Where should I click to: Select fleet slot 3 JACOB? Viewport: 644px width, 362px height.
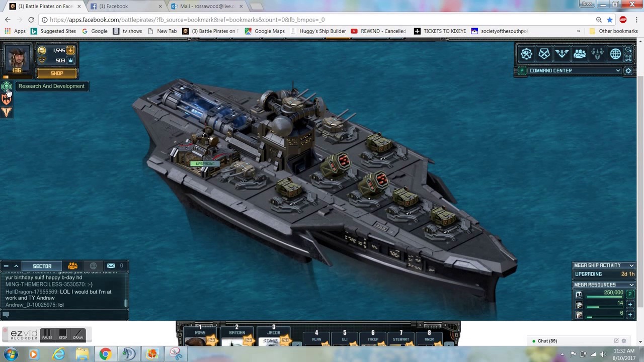pyautogui.click(x=273, y=336)
